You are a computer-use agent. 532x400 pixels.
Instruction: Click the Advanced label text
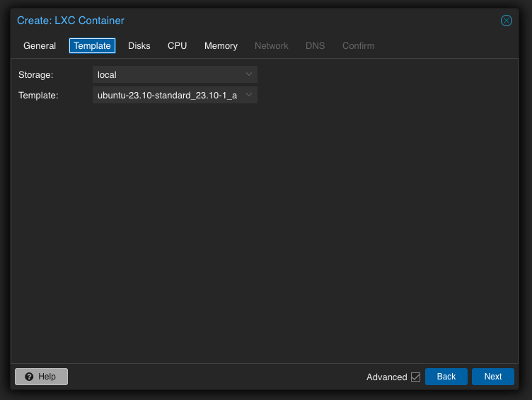click(386, 377)
